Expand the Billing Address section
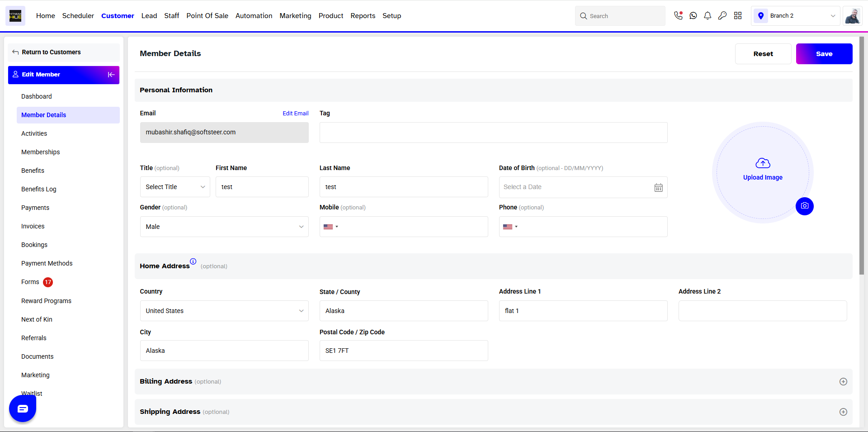 tap(843, 382)
